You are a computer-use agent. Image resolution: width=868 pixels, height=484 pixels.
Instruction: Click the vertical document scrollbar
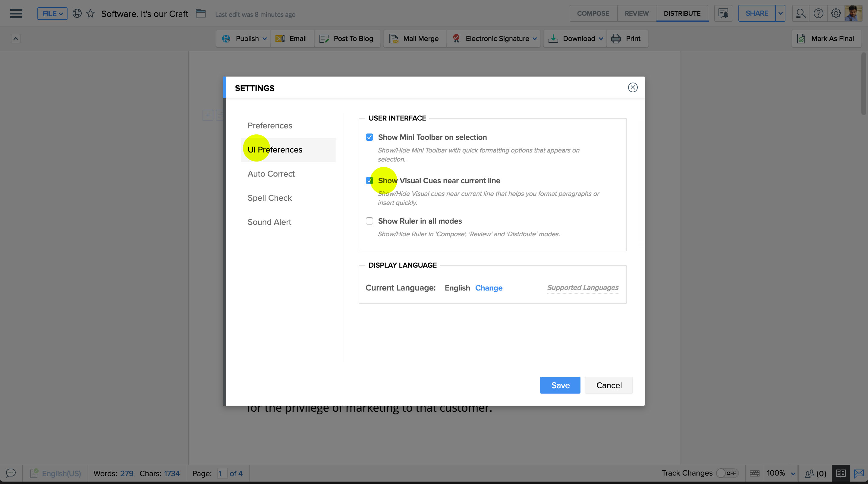click(x=863, y=84)
